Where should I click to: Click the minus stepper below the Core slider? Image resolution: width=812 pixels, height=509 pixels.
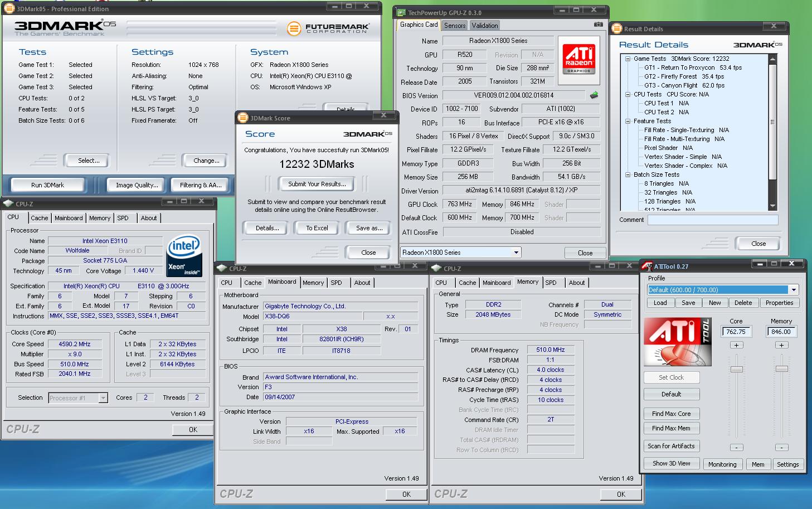736,447
